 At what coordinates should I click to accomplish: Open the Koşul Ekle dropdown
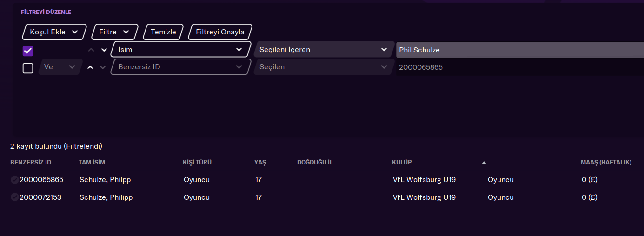tap(54, 32)
